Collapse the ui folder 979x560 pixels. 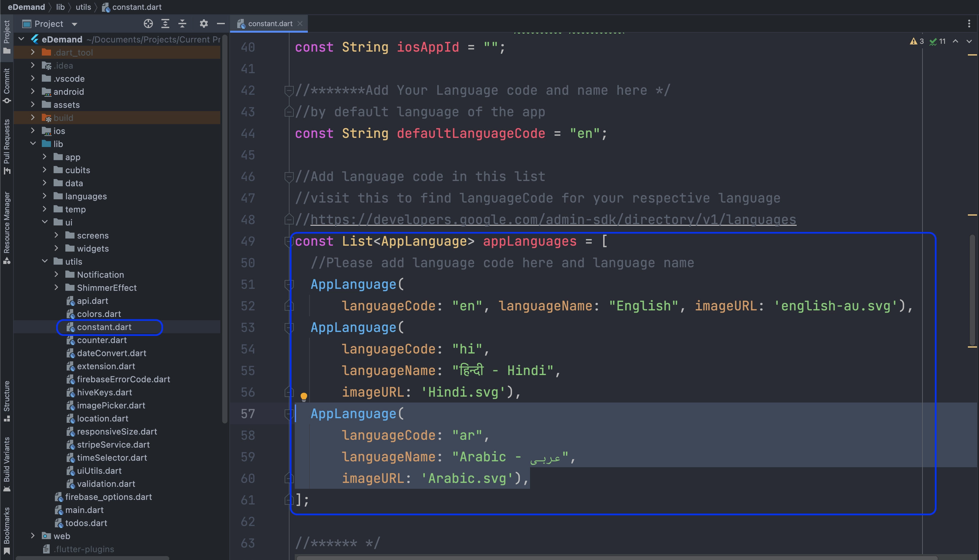[x=45, y=222]
